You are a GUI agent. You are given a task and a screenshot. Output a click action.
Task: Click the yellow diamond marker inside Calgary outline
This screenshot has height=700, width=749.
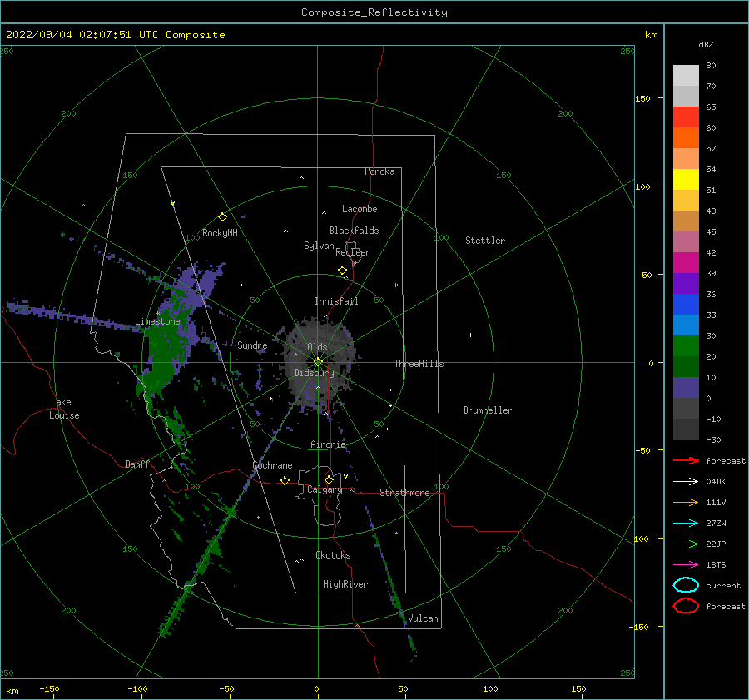click(x=329, y=479)
